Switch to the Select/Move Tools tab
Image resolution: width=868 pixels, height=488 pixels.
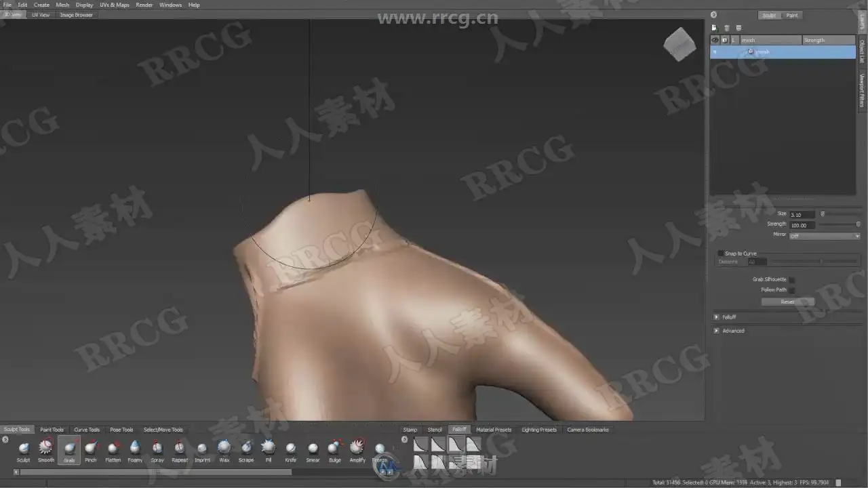(x=163, y=430)
